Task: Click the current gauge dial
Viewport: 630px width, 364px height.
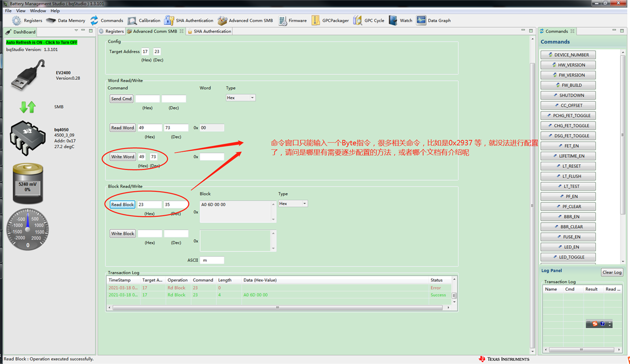Action: tap(28, 229)
